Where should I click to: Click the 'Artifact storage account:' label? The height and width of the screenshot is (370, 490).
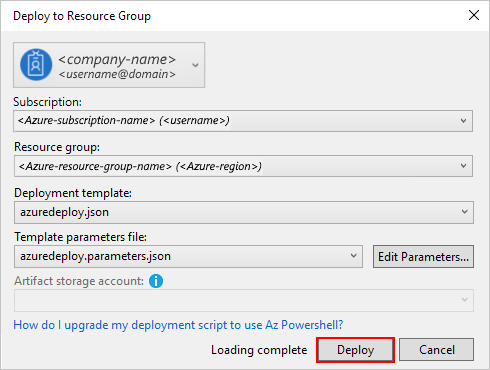tap(79, 281)
